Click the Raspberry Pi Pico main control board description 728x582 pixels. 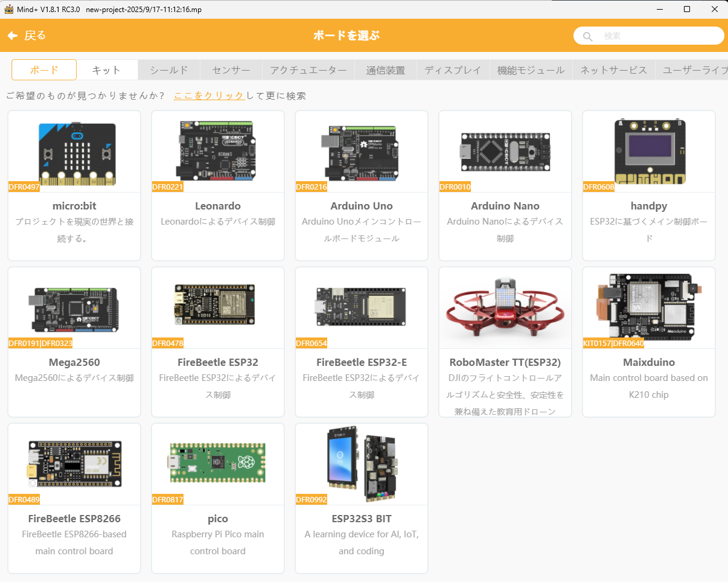point(218,543)
